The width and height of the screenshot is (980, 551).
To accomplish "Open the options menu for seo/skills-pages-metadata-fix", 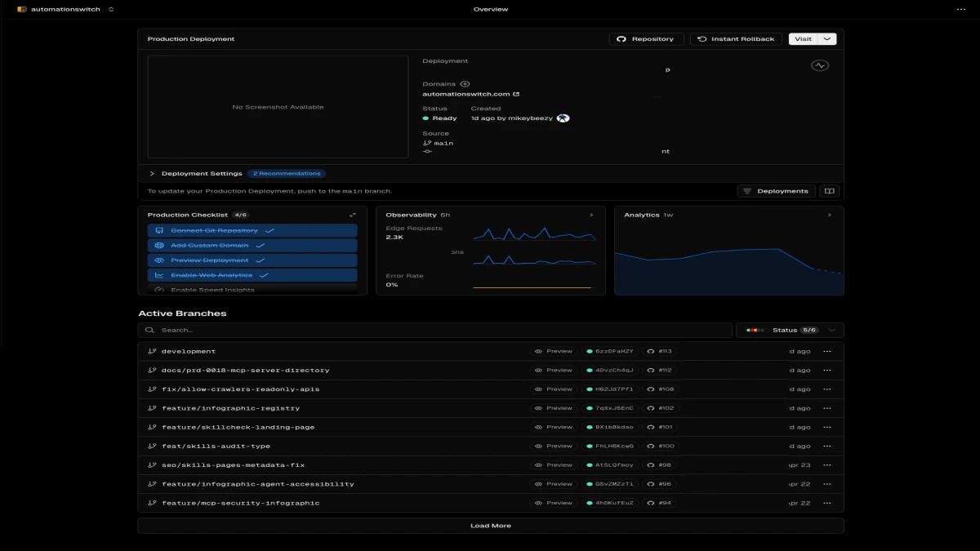I will tap(827, 464).
